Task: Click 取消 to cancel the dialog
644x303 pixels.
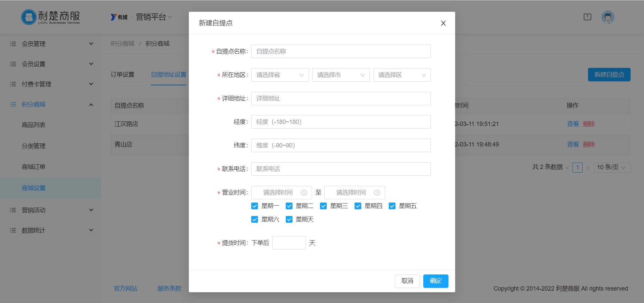Action: [407, 281]
